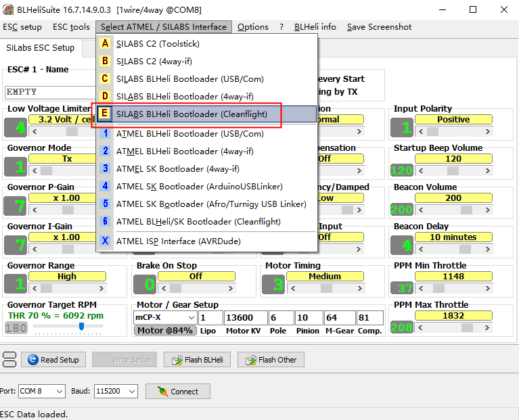Image resolution: width=519 pixels, height=420 pixels.
Task: Click Governor Mode scrollbar left arrow
Action: (35, 170)
